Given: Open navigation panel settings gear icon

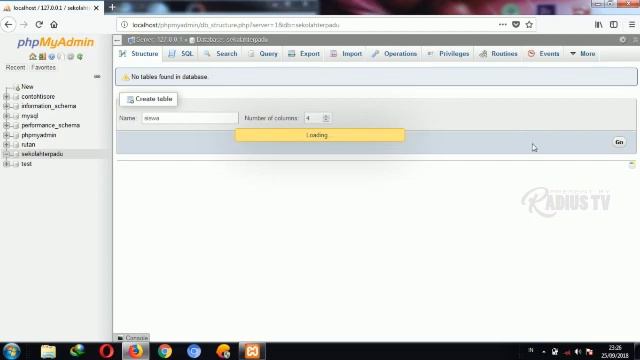Looking at the screenshot, I should (x=71, y=57).
